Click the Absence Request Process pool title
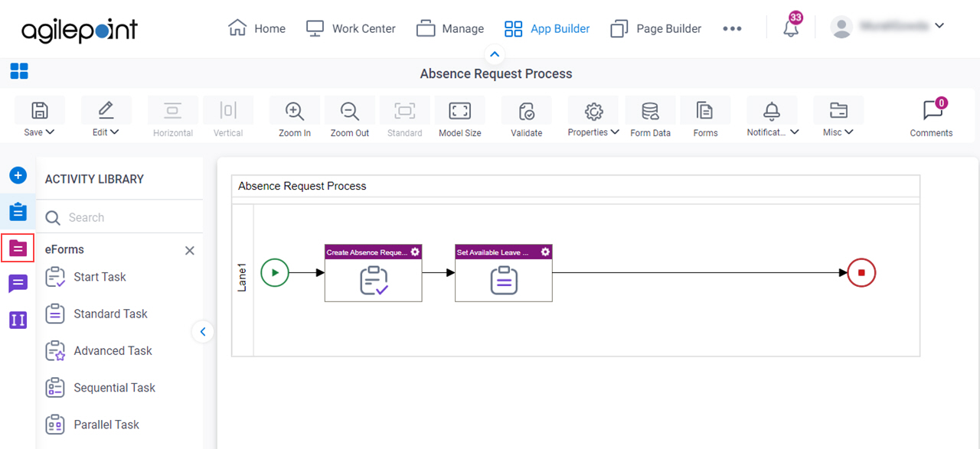Image resolution: width=980 pixels, height=449 pixels. click(302, 186)
